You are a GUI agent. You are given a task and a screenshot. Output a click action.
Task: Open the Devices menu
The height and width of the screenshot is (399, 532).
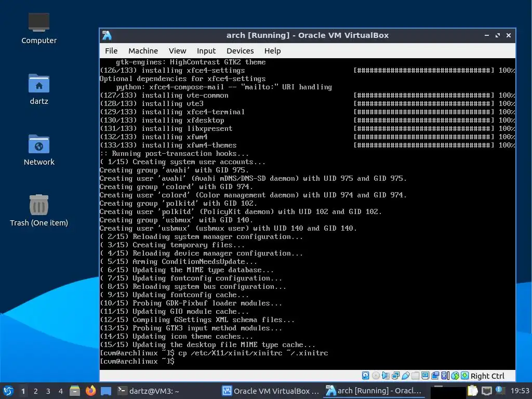240,51
